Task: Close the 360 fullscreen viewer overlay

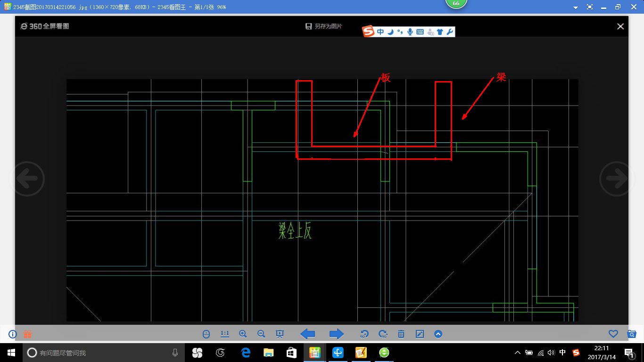Action: pos(620,26)
